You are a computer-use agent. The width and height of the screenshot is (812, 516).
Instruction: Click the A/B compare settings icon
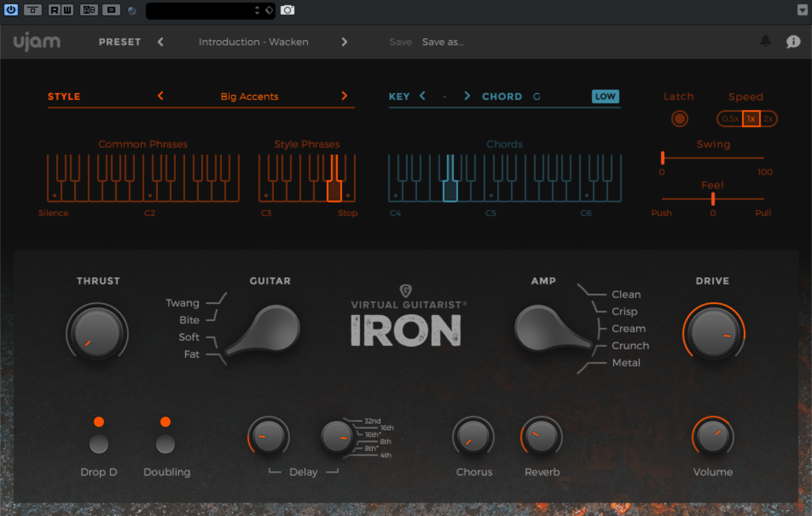pyautogui.click(x=89, y=10)
